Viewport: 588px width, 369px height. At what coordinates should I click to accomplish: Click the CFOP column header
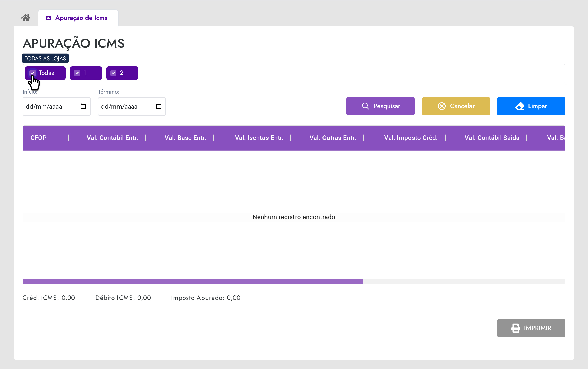[39, 138]
